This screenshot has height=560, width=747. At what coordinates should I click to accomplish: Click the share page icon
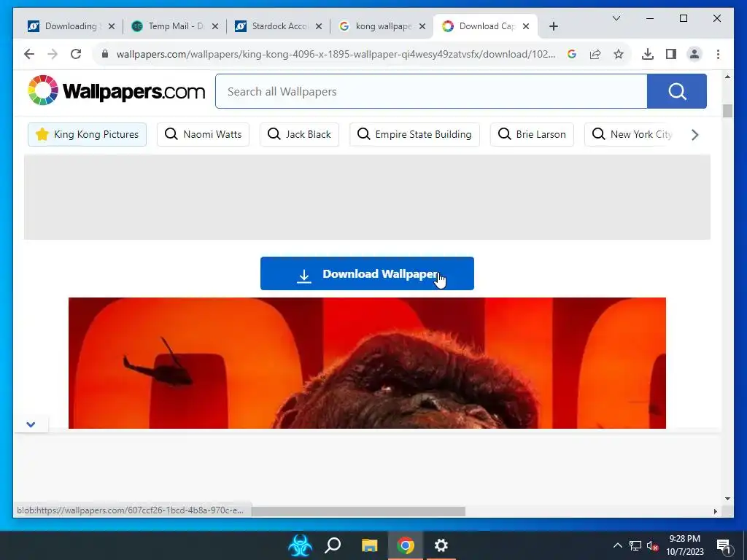click(x=595, y=54)
